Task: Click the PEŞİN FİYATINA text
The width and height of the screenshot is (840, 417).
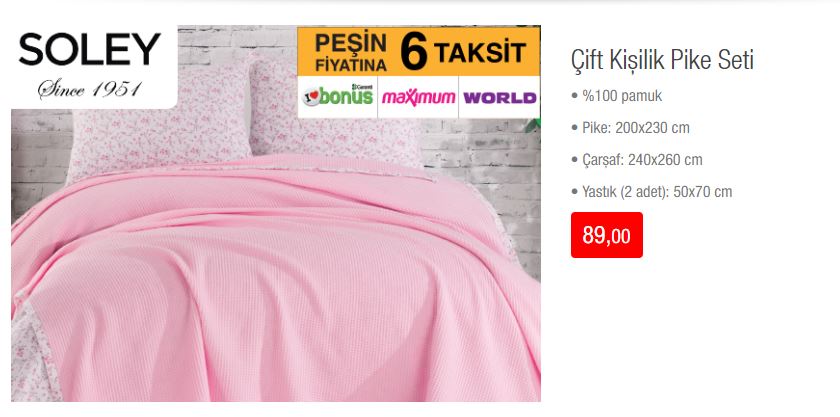Action: point(351,53)
